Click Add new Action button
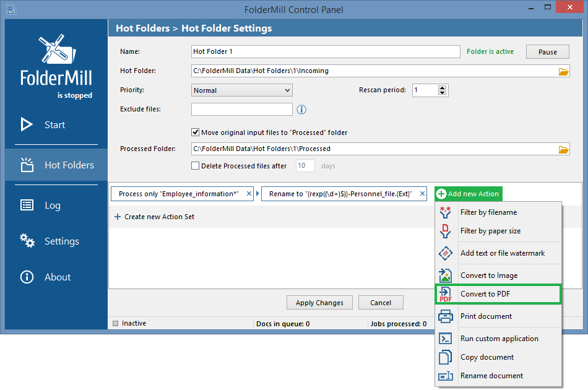The image size is (588, 390). pos(469,194)
